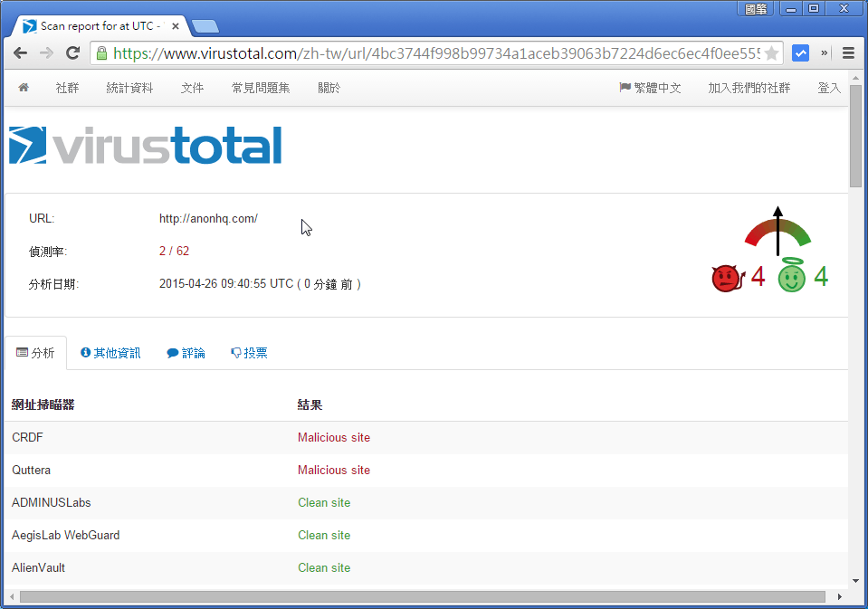Viewport: 868px width, 609px height.
Task: Expand the overflow chevron next to the toolbar
Action: [x=825, y=53]
